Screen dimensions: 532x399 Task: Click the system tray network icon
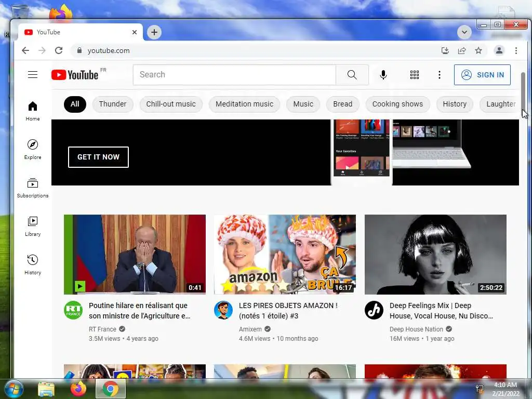480,389
